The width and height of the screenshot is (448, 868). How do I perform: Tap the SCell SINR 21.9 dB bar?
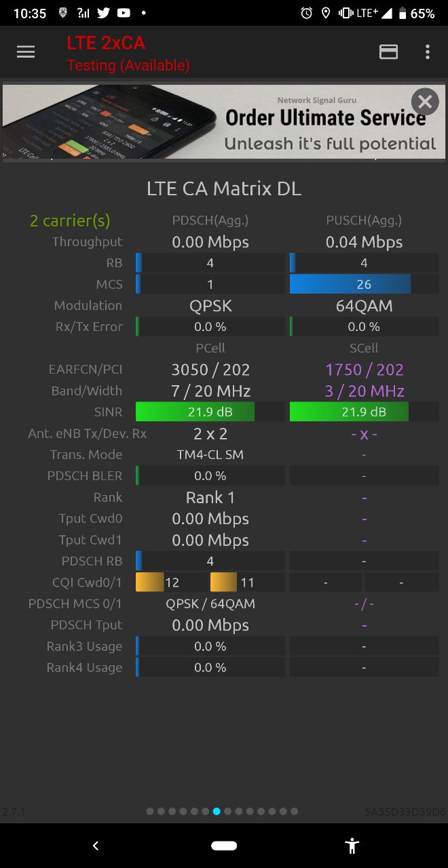click(364, 412)
